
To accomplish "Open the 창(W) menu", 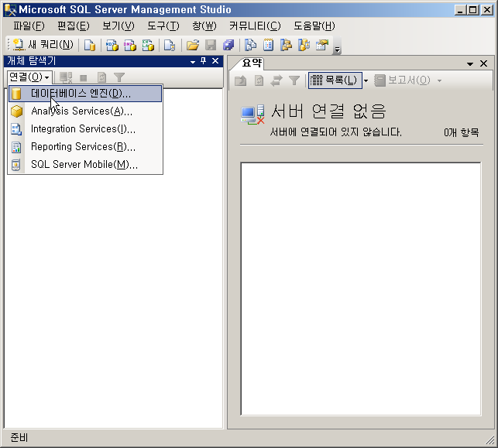I will coord(204,26).
